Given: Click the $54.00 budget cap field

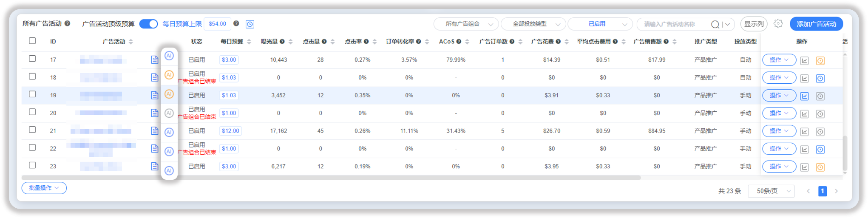Looking at the screenshot, I should [217, 24].
